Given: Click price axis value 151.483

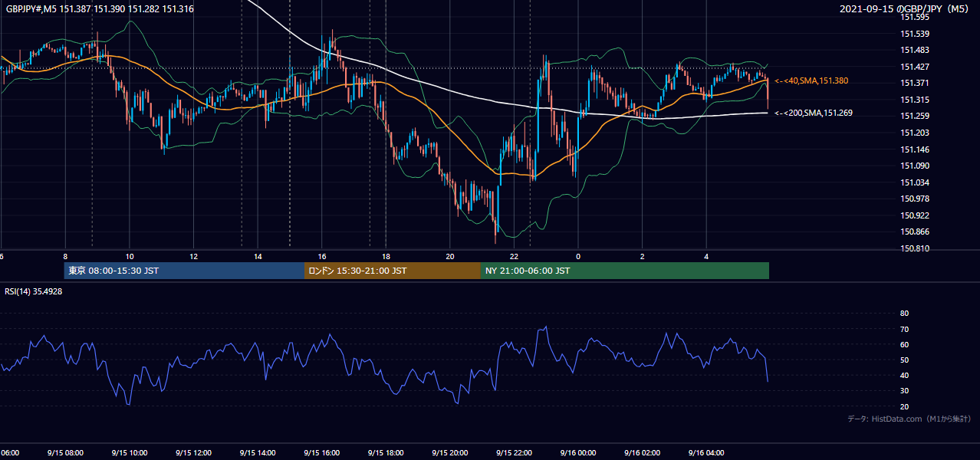Looking at the screenshot, I should pos(915,50).
